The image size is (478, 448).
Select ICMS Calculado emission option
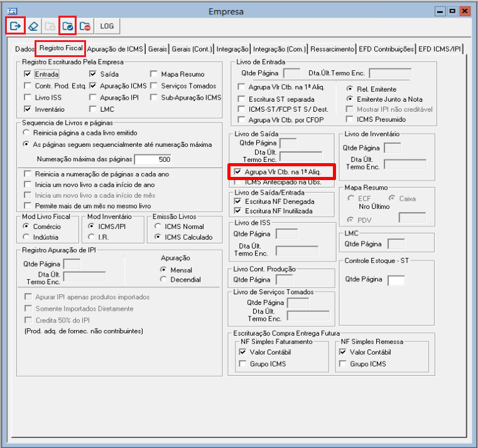click(157, 237)
